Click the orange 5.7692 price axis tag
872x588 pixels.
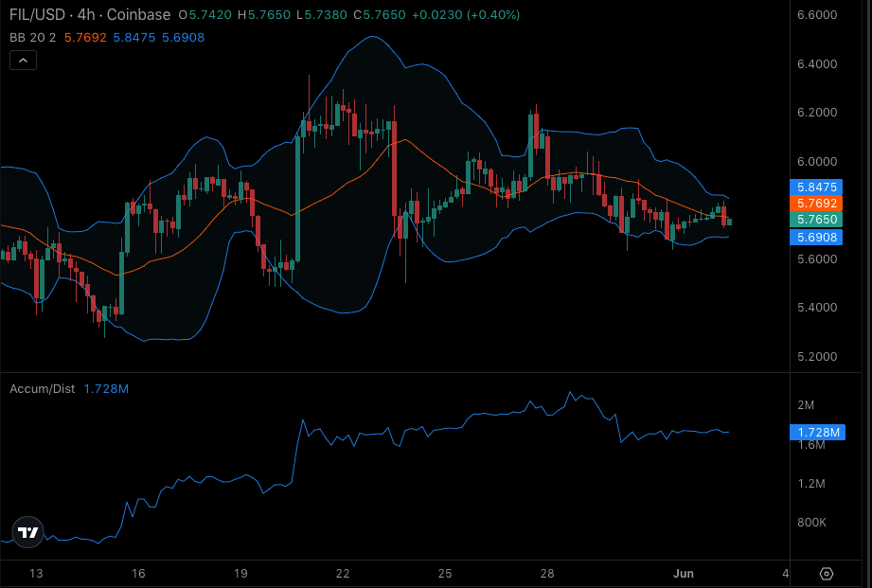(815, 203)
